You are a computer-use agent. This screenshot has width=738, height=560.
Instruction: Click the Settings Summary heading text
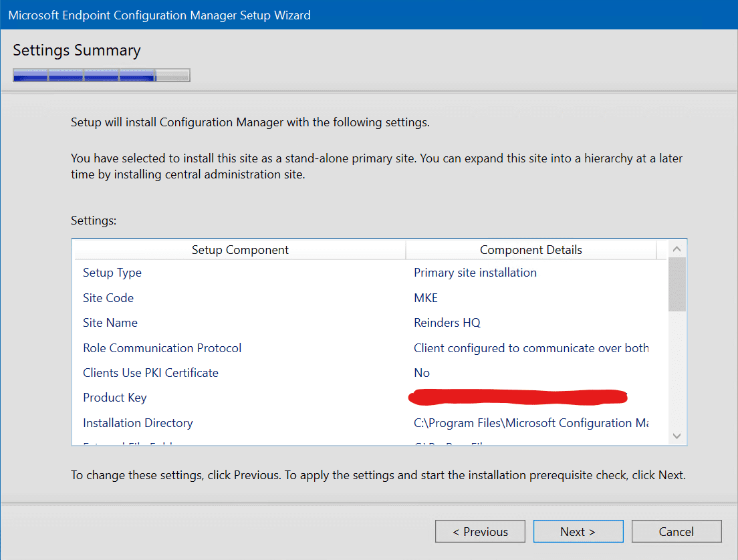tap(76, 50)
